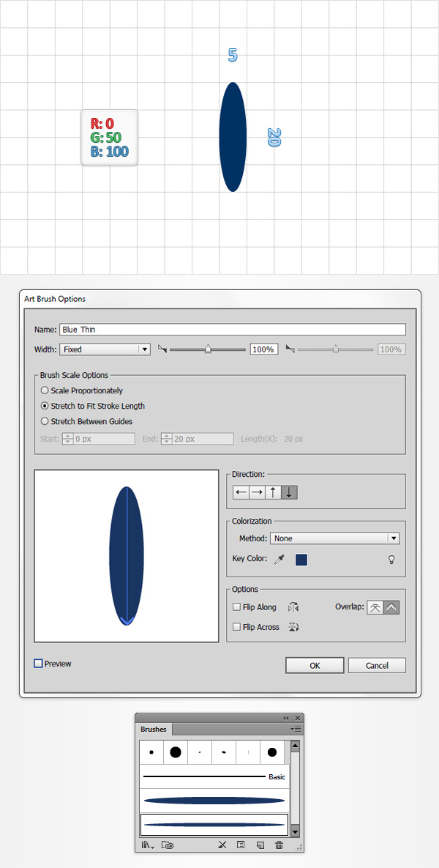Viewport: 439px width, 868px height.
Task: Select the first overlap option
Action: point(375,607)
